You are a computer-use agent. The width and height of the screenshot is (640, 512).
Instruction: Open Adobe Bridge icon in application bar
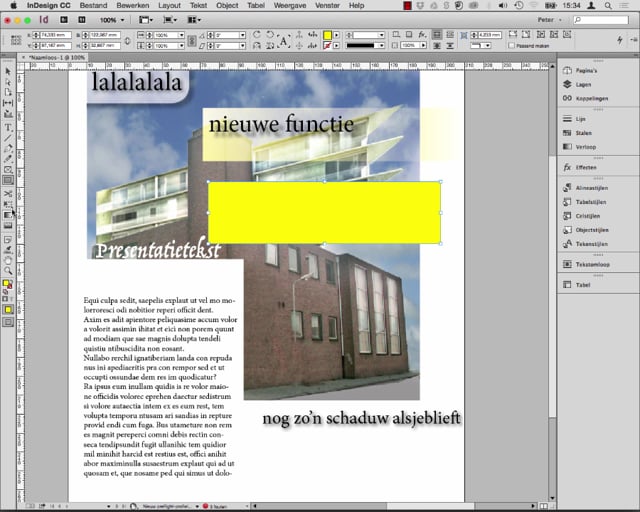click(64, 20)
